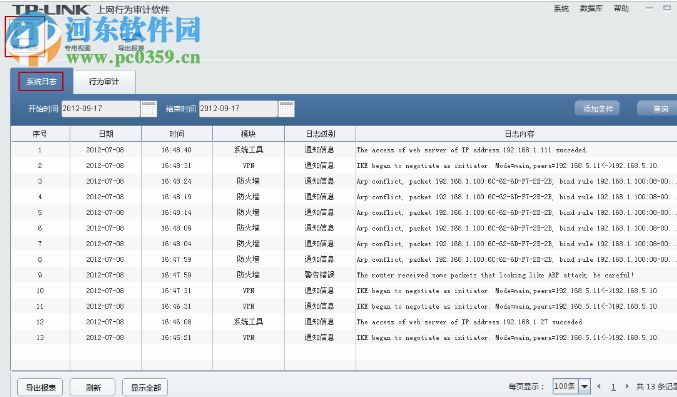This screenshot has height=397, width=677.
Task: Click 防火墙 module cell in row 3
Action: [x=248, y=181]
